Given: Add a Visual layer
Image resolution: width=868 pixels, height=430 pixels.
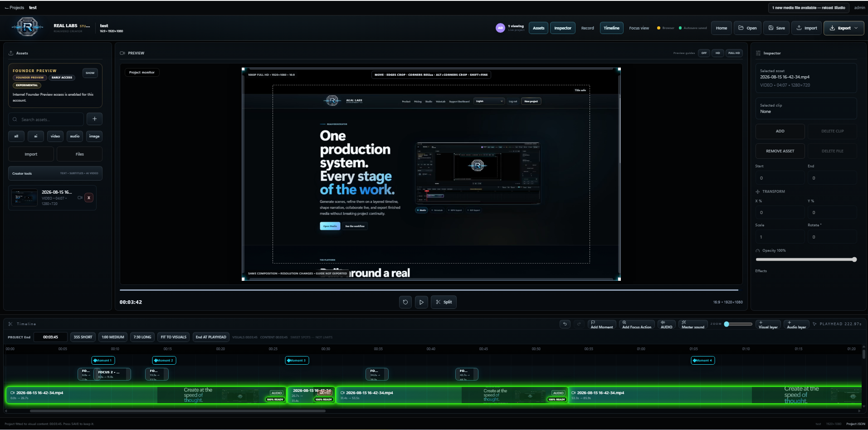Looking at the screenshot, I should pos(768,324).
